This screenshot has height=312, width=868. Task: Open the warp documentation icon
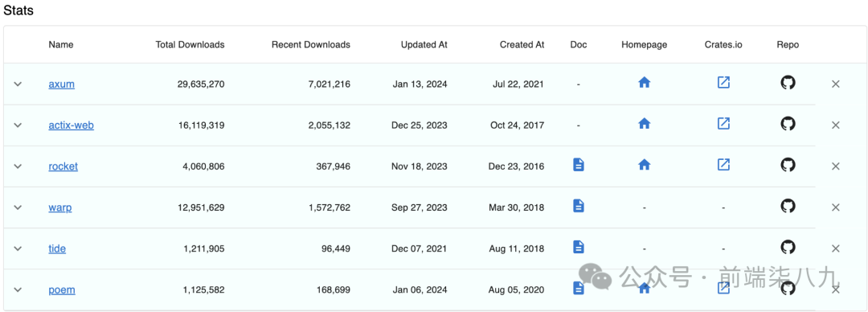click(579, 206)
